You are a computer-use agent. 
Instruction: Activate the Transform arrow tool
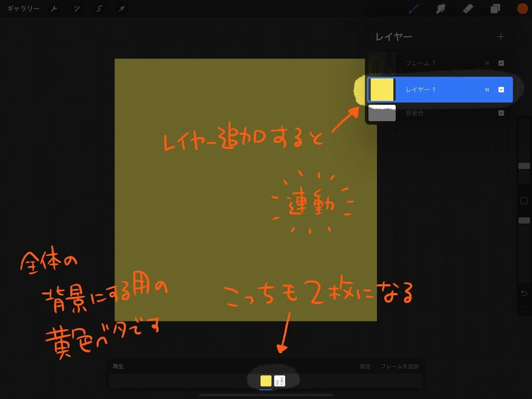tap(121, 9)
